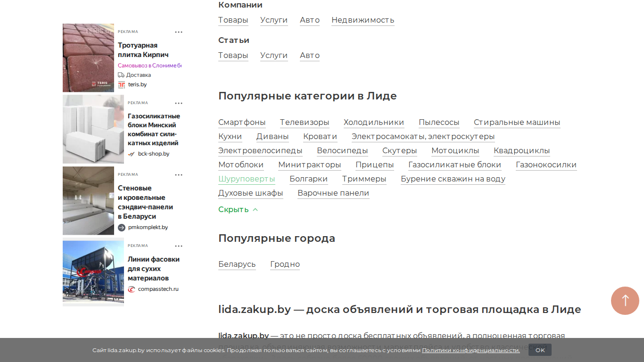644x362 pixels.
Task: Open Холодильники category
Action: pos(374,123)
